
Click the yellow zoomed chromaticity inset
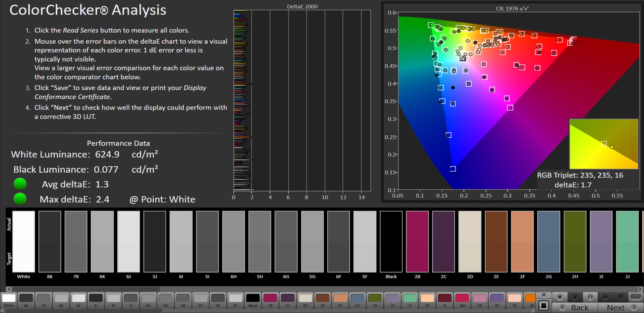point(604,144)
